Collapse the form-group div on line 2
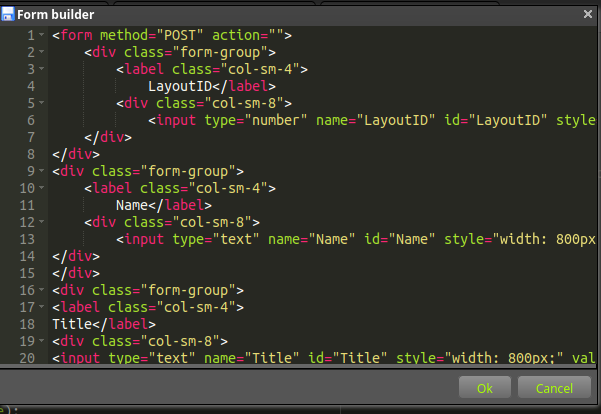Screen dimensions: 601x414 pyautogui.click(x=41, y=52)
